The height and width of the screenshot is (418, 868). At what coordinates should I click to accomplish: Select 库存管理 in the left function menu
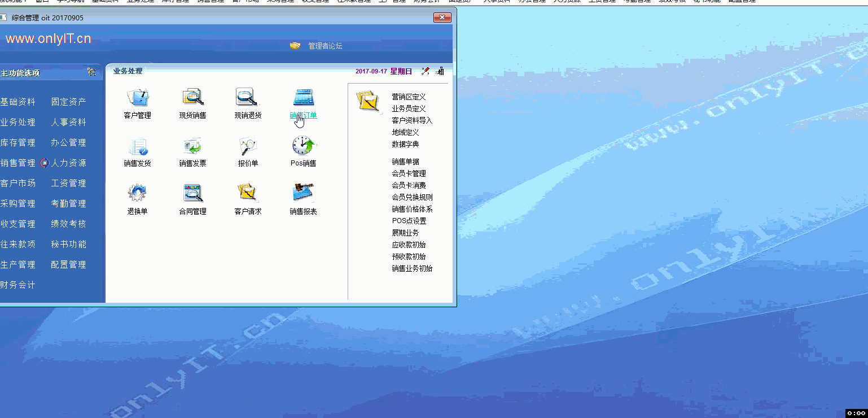18,143
